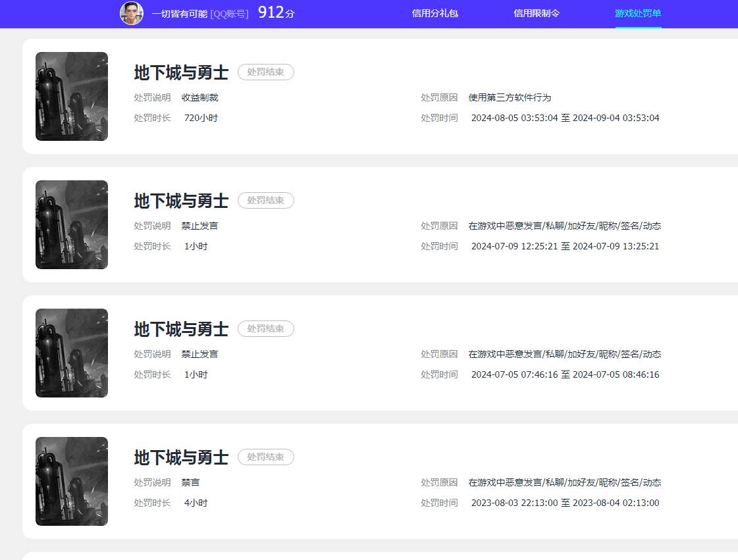Click game thumbnail of the 2024-07-09 penalty
The height and width of the screenshot is (560, 738).
pos(72,225)
